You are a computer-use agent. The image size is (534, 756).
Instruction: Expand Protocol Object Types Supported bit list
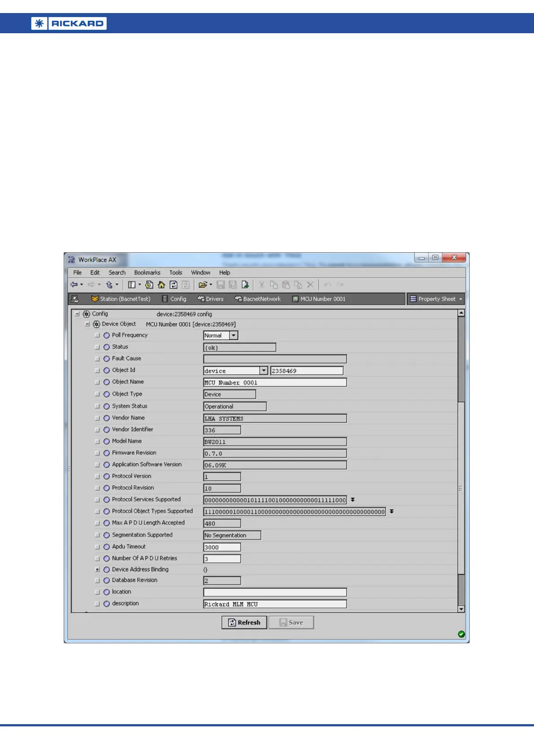pos(391,511)
